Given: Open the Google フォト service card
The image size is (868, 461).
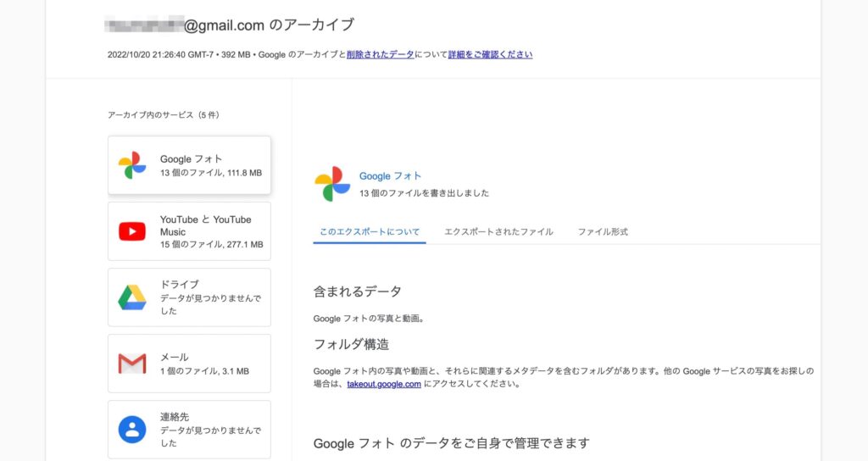Looking at the screenshot, I should point(189,165).
